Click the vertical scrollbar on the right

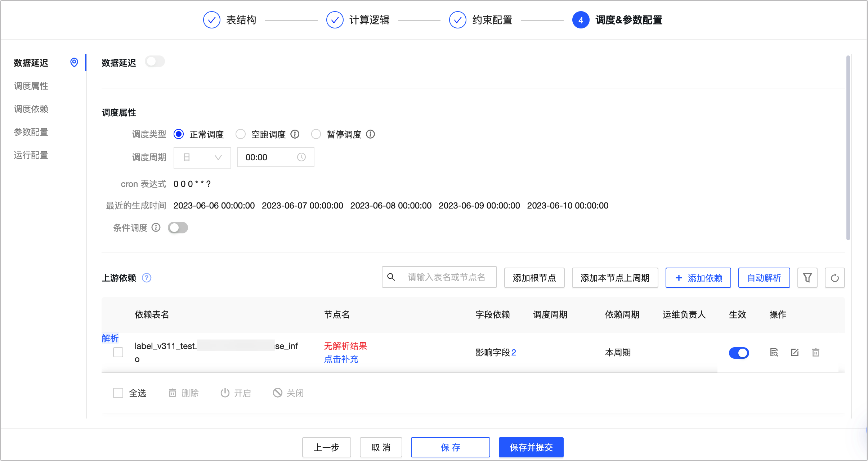848,148
